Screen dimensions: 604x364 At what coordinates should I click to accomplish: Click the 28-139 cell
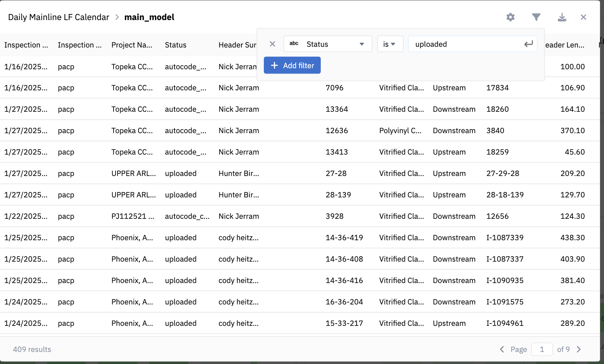tap(338, 195)
